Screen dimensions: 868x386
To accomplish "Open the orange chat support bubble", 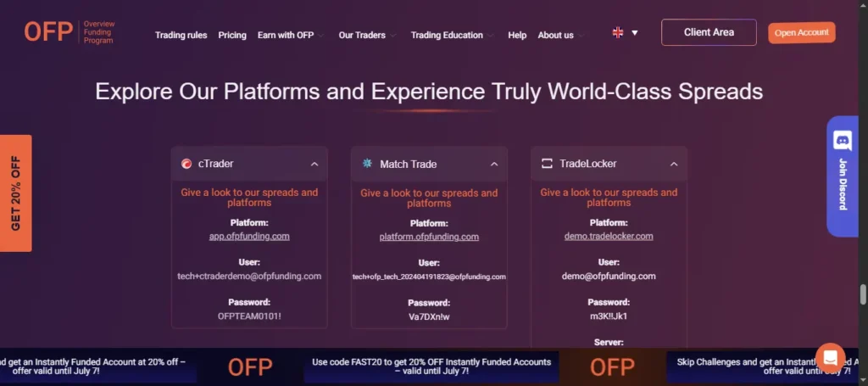I will click(830, 358).
